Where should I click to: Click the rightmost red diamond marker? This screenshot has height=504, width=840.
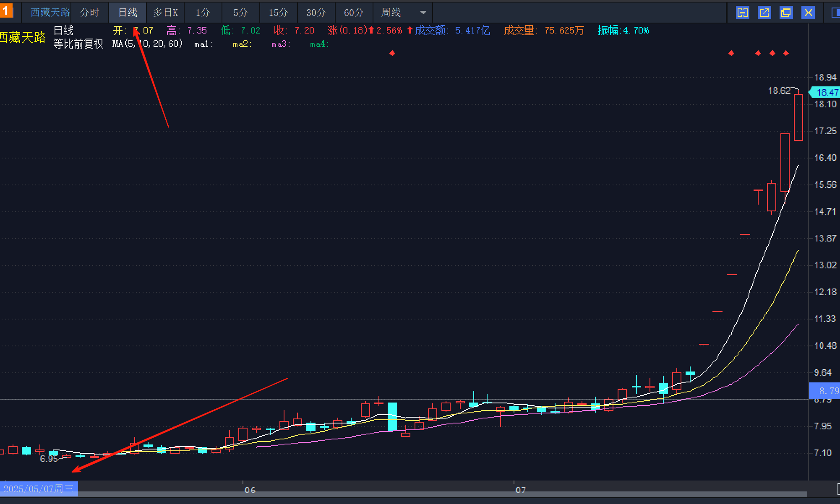click(786, 53)
